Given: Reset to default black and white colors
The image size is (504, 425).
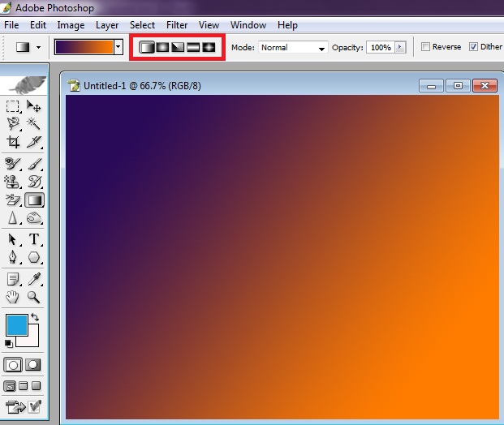Looking at the screenshot, I should click(x=9, y=343).
